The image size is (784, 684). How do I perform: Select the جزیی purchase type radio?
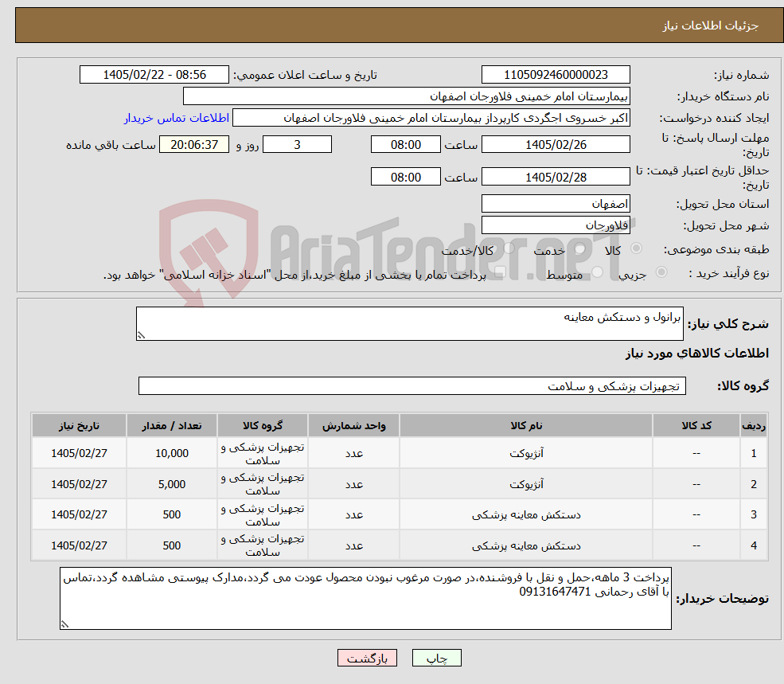(661, 272)
